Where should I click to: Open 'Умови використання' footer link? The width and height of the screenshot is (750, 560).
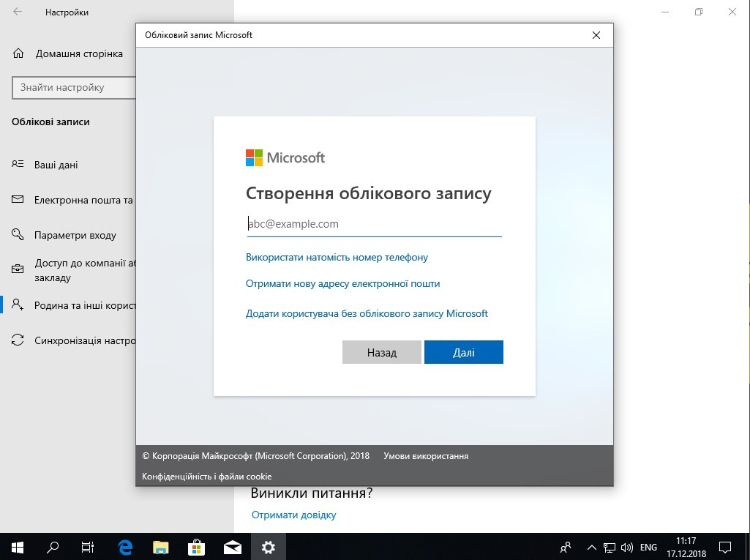pos(426,456)
